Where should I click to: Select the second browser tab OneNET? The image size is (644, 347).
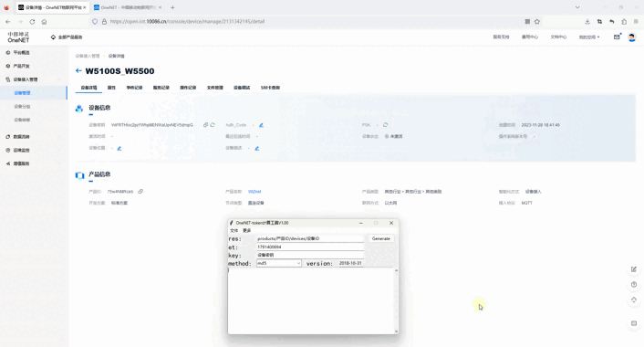point(127,7)
